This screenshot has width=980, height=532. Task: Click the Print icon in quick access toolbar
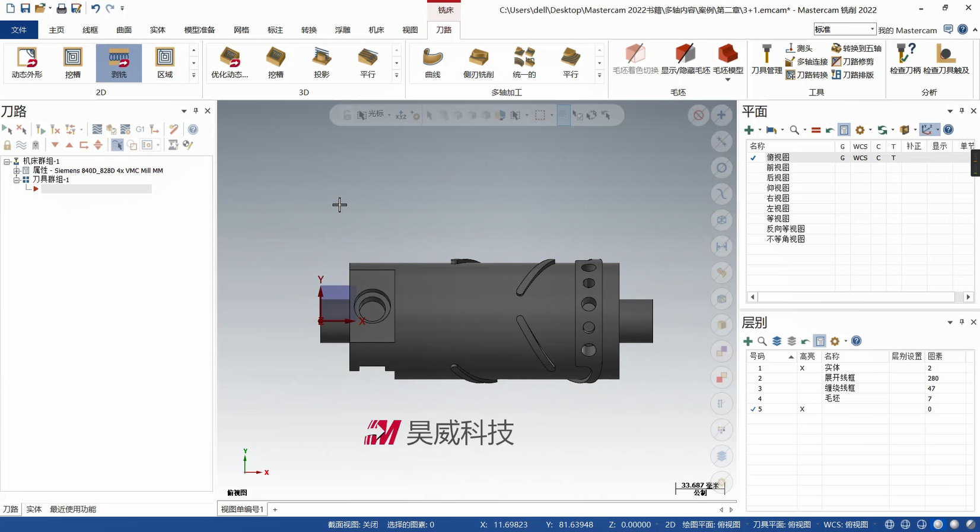(x=61, y=8)
